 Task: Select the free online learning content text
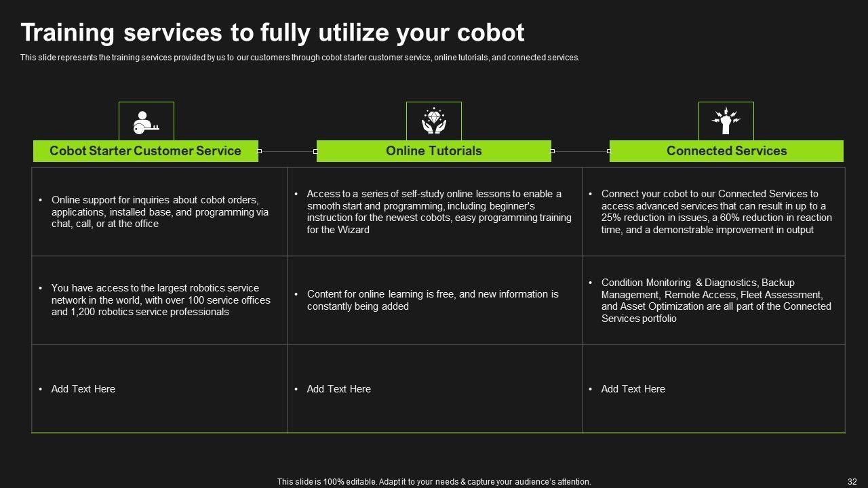pyautogui.click(x=433, y=300)
